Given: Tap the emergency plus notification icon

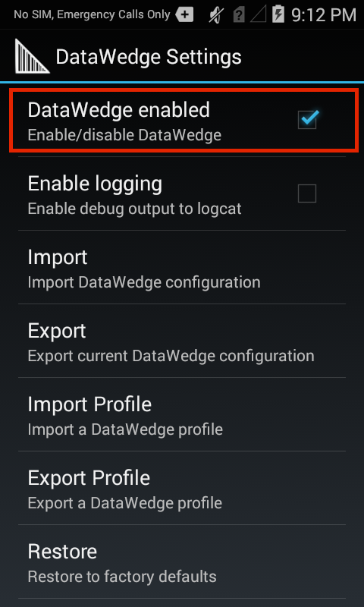Looking at the screenshot, I should [184, 15].
